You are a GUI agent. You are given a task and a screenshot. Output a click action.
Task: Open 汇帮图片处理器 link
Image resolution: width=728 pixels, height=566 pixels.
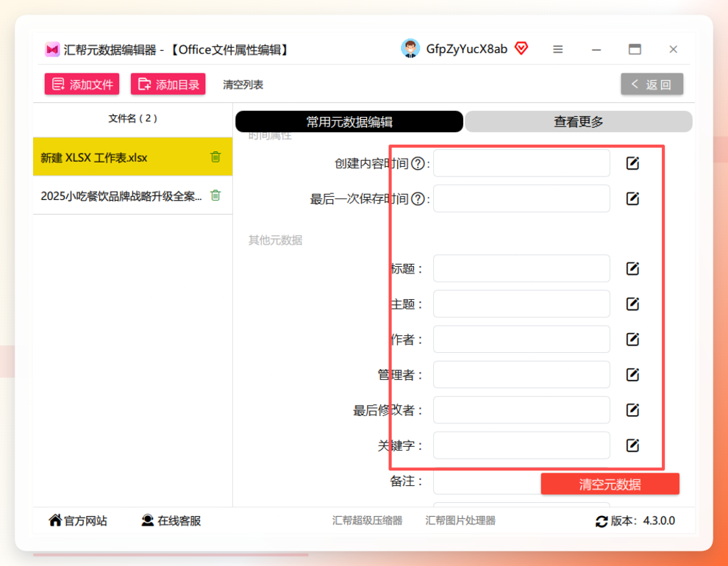[460, 520]
